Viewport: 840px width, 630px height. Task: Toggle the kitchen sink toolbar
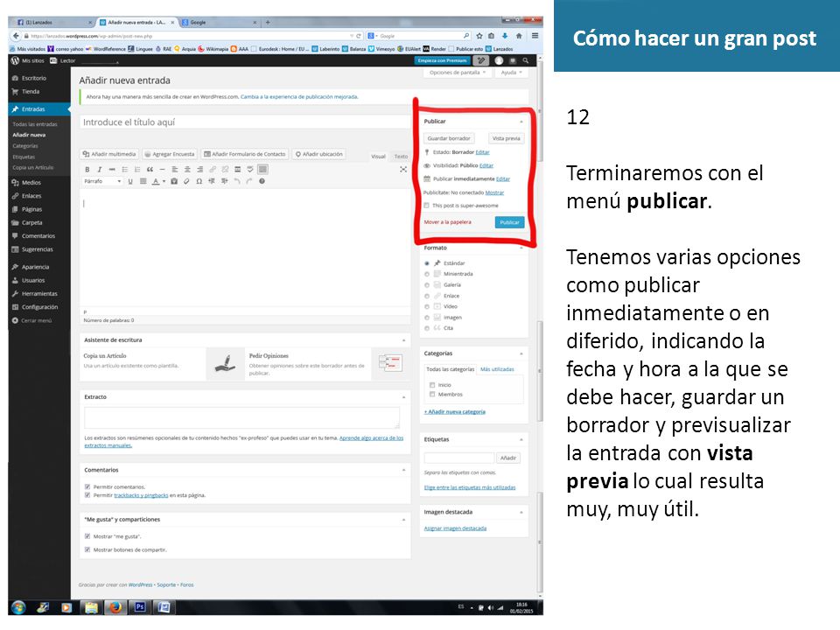[262, 169]
